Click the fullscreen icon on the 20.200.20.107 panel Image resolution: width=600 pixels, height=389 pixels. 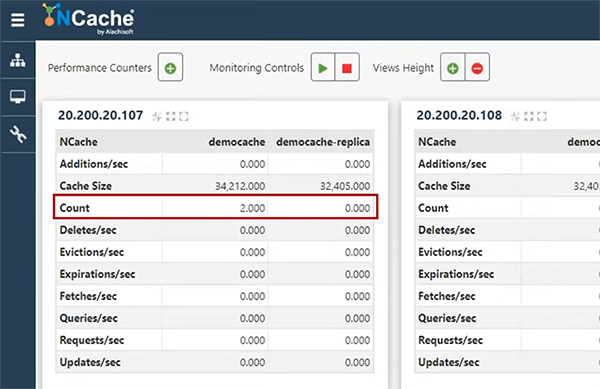[184, 116]
